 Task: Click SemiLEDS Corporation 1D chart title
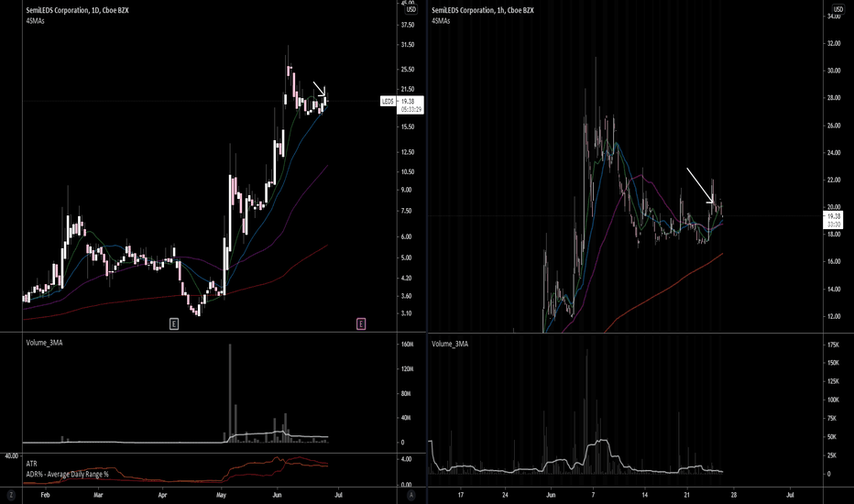tap(77, 10)
